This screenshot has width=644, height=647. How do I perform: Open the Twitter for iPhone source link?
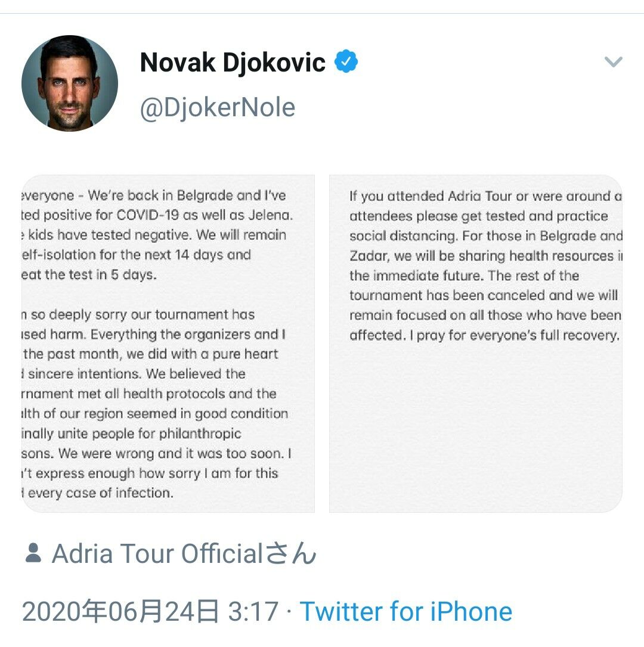click(405, 612)
